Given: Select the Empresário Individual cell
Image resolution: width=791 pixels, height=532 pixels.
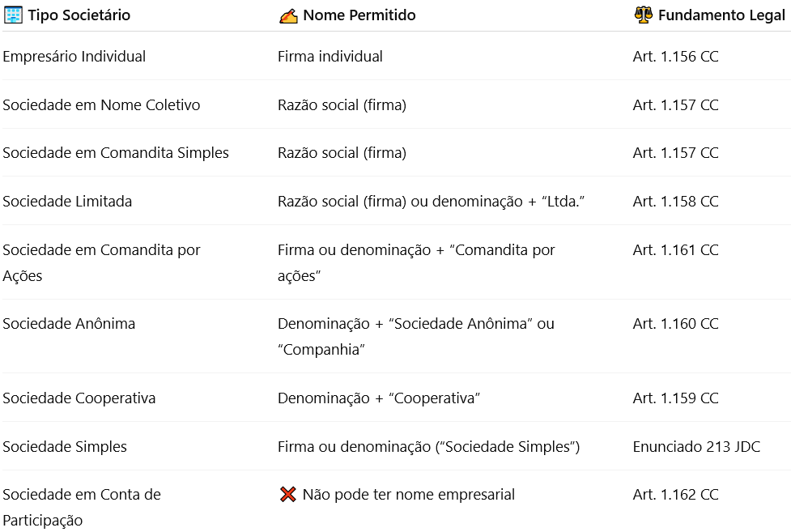Looking at the screenshot, I should 74,57.
